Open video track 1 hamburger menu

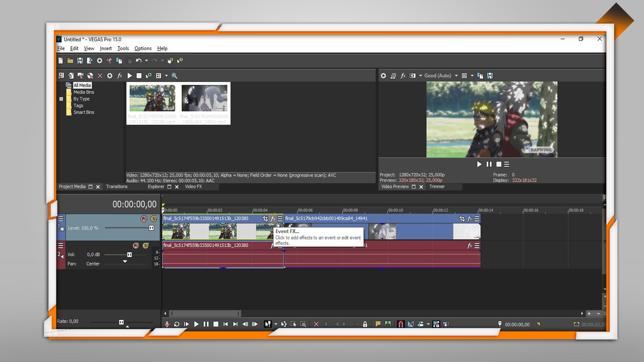click(x=61, y=219)
